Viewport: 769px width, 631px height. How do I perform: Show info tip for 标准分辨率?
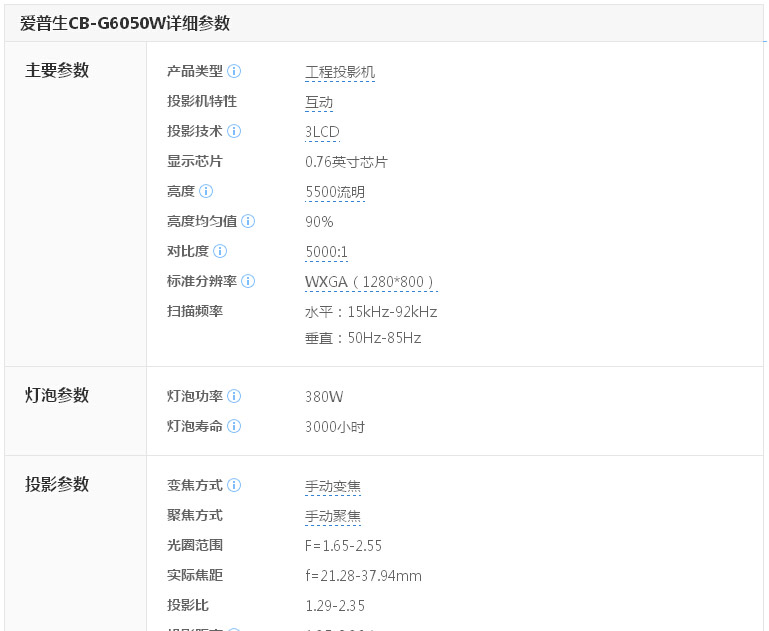coord(248,281)
